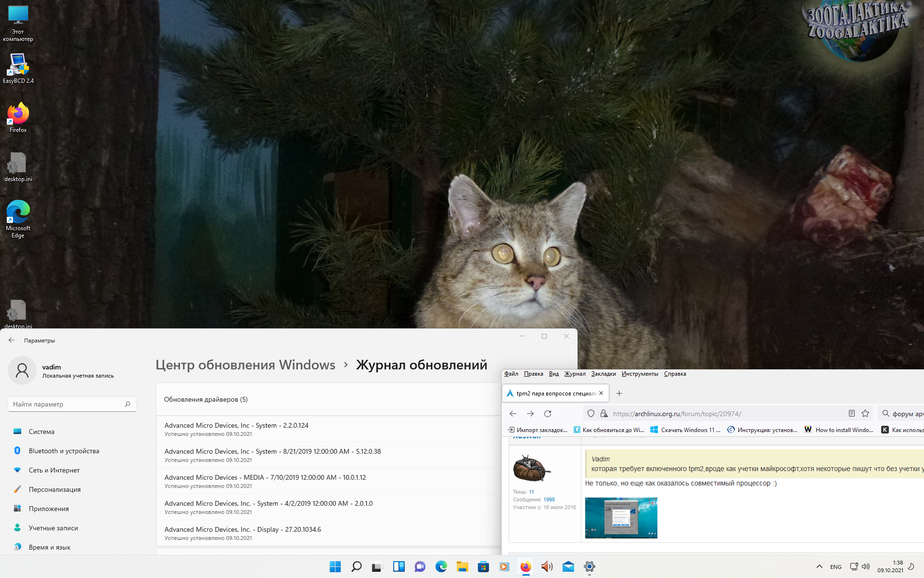924x578 pixels.
Task: Click tracking protection shield icon
Action: point(591,414)
